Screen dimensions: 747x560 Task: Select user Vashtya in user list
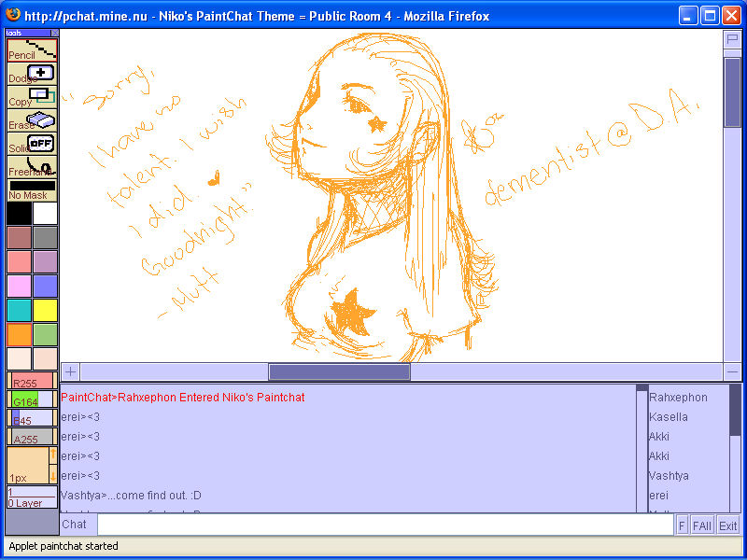coord(669,476)
